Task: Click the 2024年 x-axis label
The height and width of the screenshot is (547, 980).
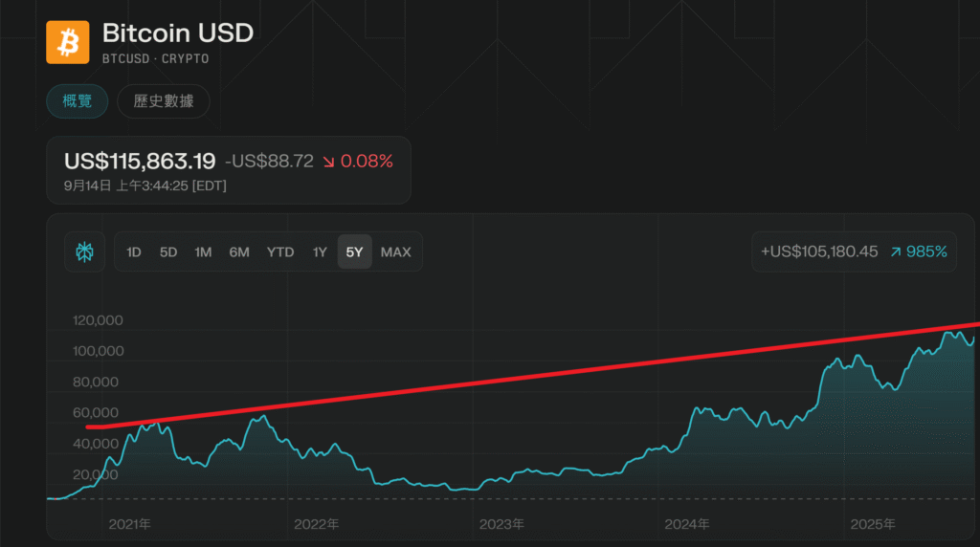Action: pos(687,524)
